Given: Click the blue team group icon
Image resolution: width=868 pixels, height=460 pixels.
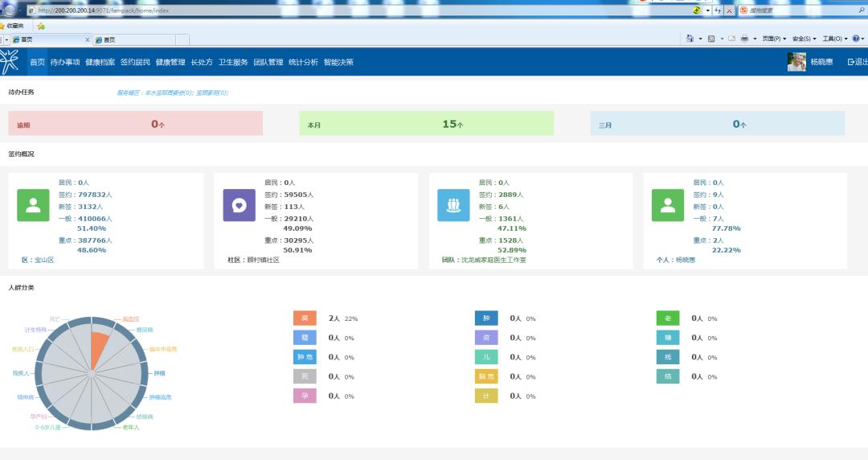Looking at the screenshot, I should (x=453, y=205).
